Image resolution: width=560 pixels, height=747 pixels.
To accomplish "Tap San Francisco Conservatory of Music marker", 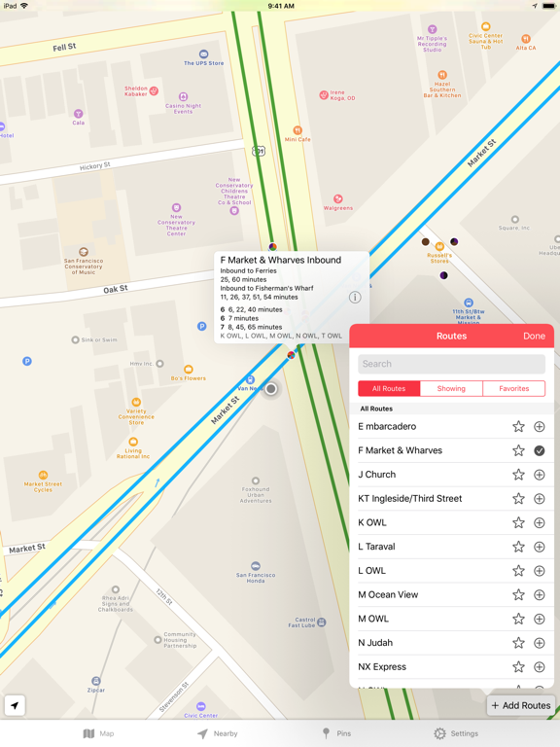I will click(84, 252).
